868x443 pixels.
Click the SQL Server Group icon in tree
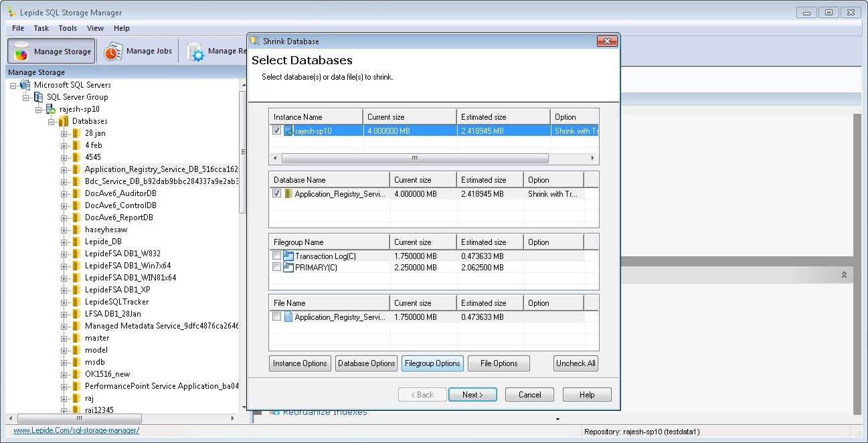[x=38, y=97]
